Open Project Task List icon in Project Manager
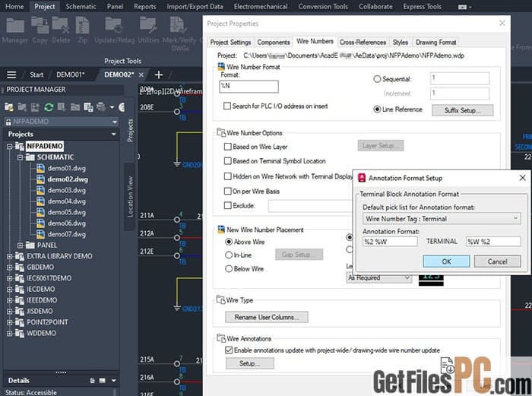 62,108
